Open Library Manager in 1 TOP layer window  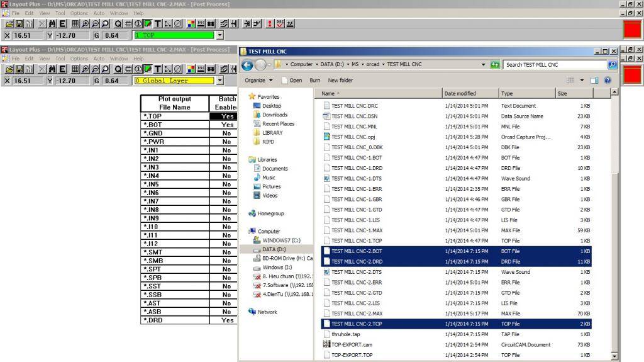[x=29, y=24]
